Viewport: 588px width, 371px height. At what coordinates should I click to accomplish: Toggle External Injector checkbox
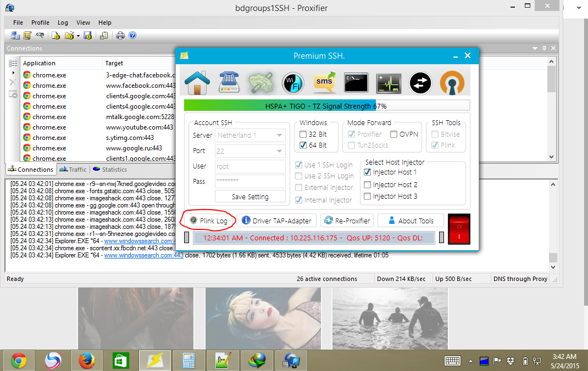click(299, 188)
